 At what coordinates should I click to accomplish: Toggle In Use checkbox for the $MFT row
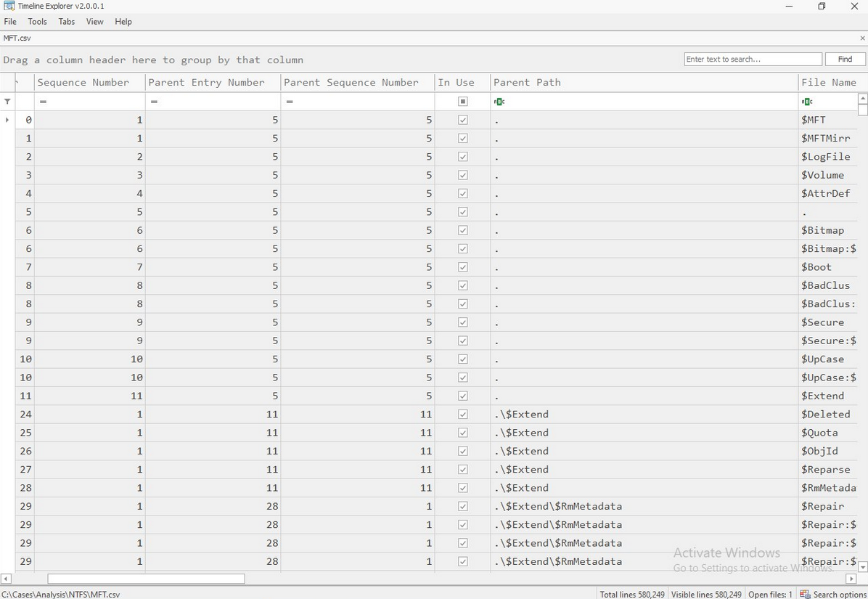[x=463, y=120]
